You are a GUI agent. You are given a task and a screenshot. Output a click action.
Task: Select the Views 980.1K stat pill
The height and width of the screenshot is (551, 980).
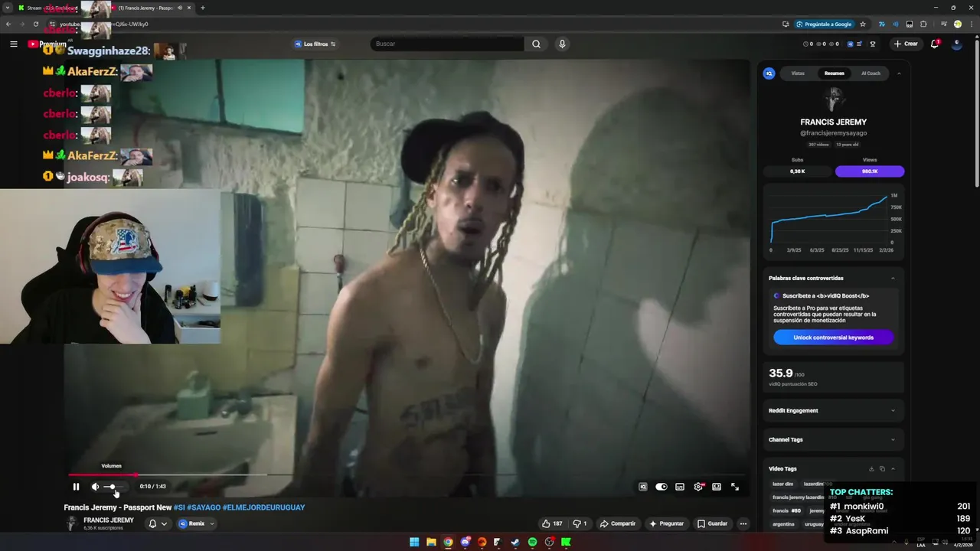coord(870,171)
